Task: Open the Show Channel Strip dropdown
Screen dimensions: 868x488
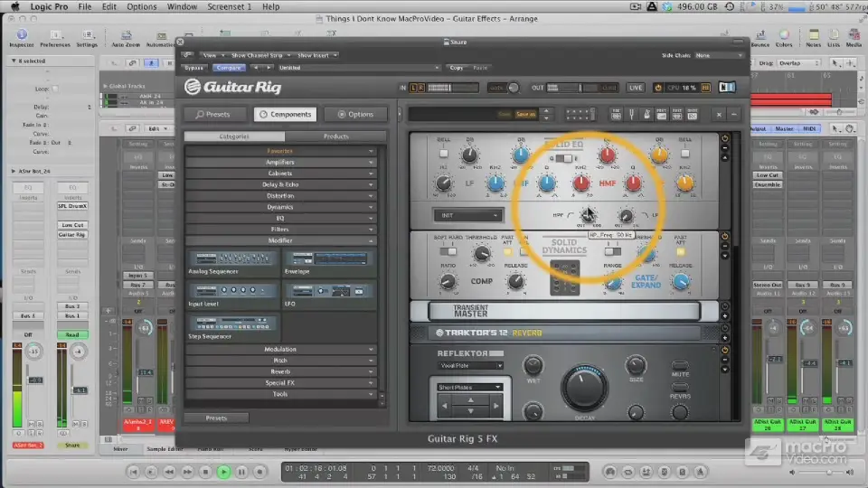Action: click(260, 55)
